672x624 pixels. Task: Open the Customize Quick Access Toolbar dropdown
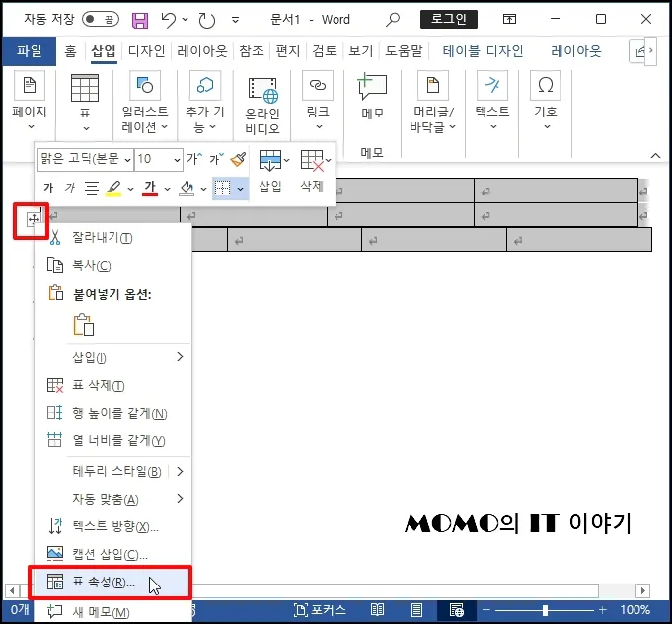pyautogui.click(x=235, y=20)
